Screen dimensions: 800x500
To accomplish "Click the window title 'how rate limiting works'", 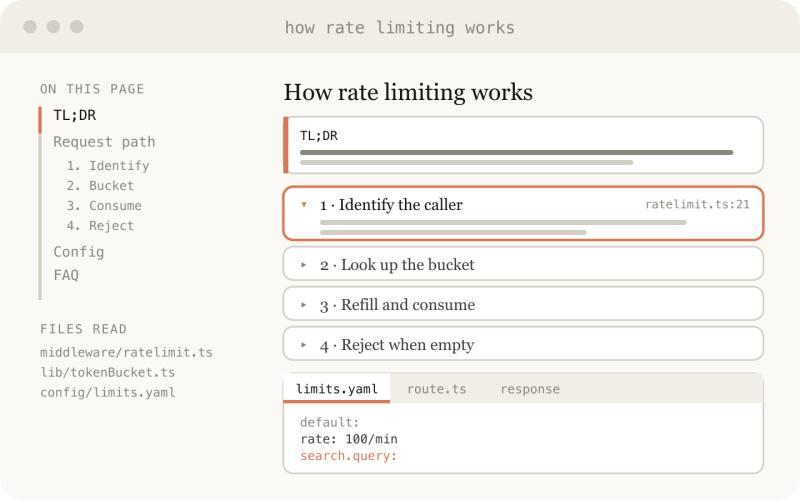I will [400, 28].
